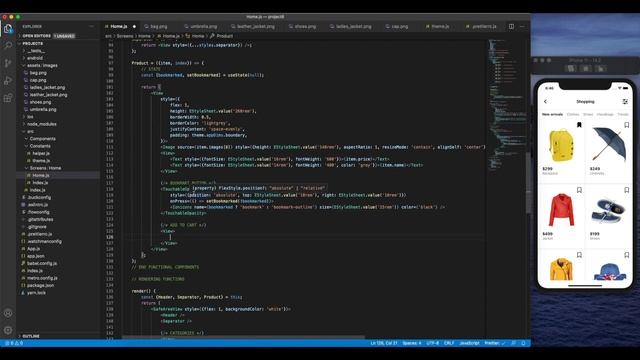Tap the filter icon beside Shopping title

tap(625, 102)
